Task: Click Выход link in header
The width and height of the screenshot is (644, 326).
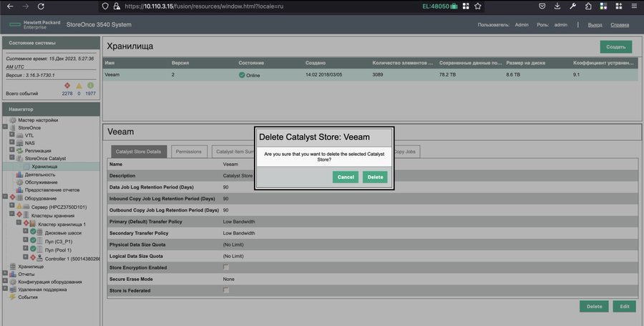Action: click(x=595, y=24)
